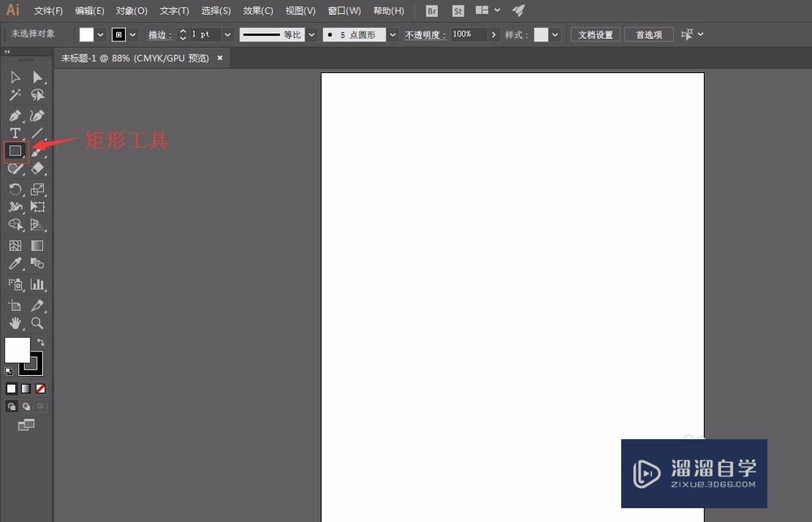Increase the stroke weight stepper
Screen dimensions: 812x522
[182, 31]
